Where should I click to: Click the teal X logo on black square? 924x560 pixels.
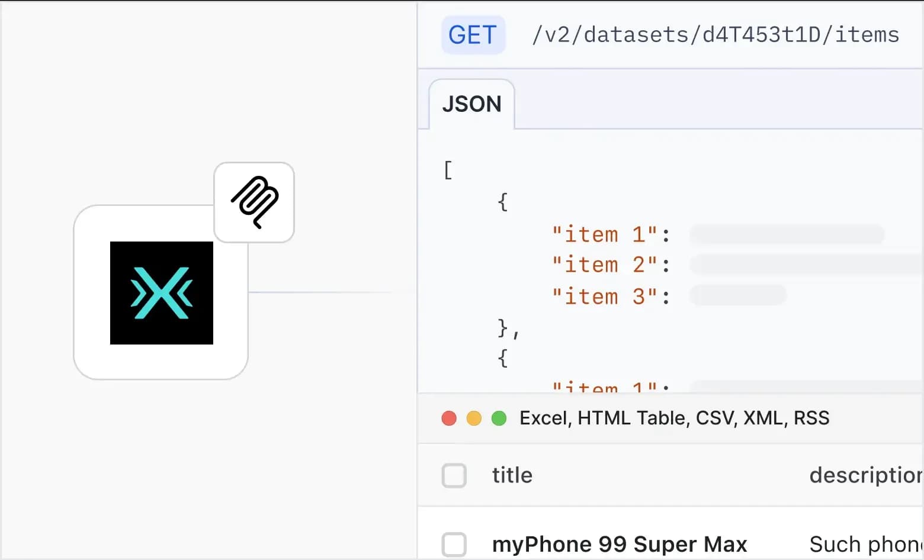tap(161, 293)
